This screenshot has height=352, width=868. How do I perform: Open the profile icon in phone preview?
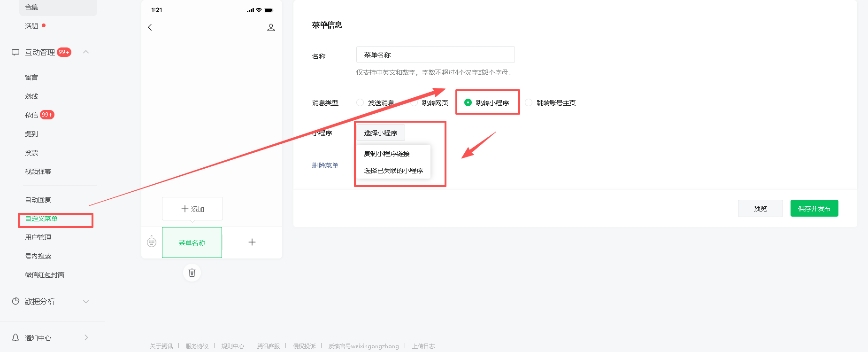pos(271,28)
